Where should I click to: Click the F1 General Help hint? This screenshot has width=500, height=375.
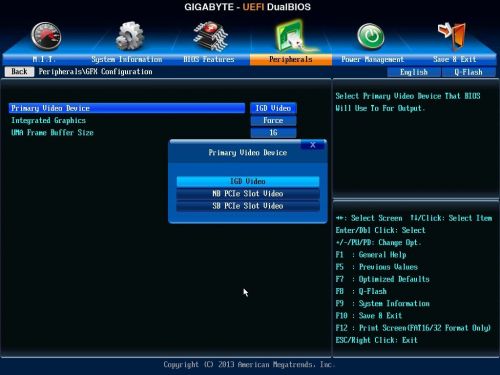pos(371,255)
